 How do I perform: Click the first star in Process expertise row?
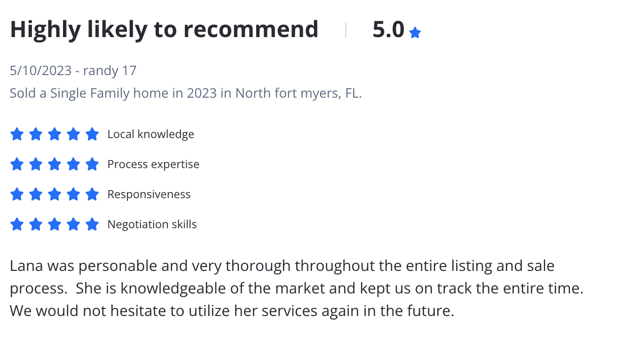[17, 164]
